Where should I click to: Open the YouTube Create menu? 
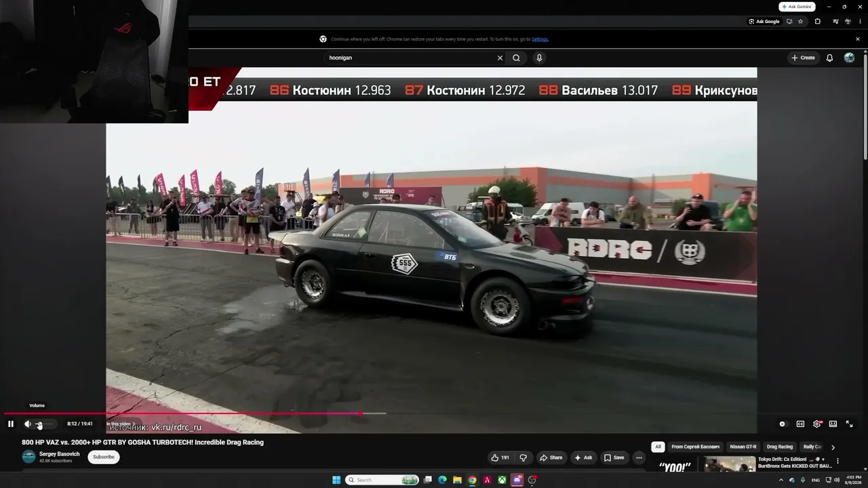(x=803, y=58)
